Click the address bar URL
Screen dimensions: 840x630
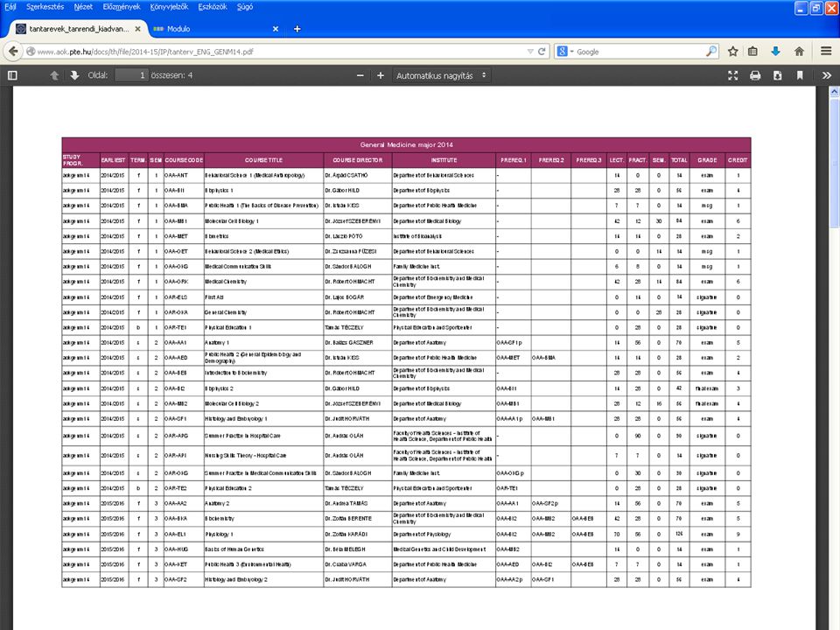click(144, 52)
